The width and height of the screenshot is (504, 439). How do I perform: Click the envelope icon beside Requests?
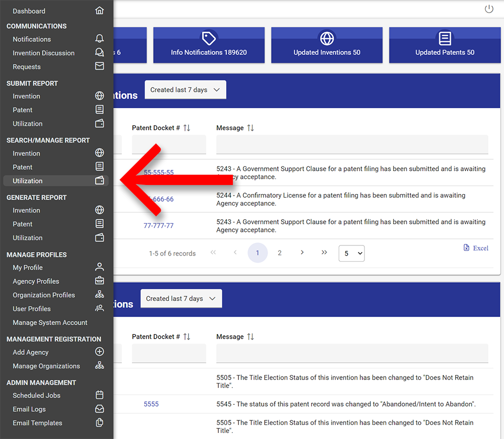point(99,66)
